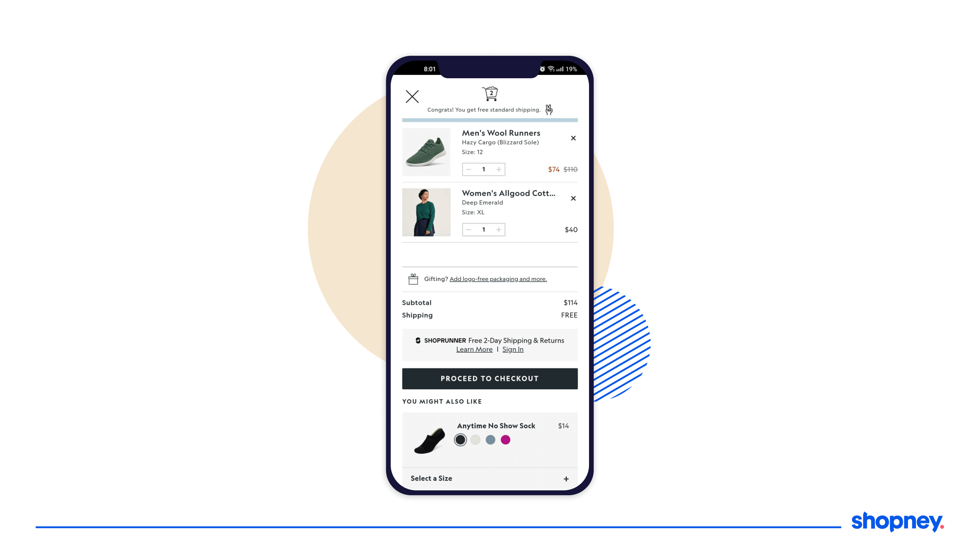980x551 pixels.
Task: Click Add logo-free packaging link
Action: click(x=498, y=278)
